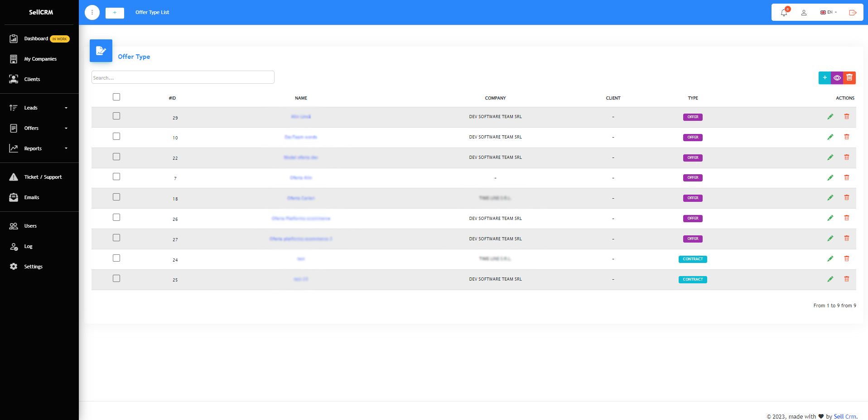Open My Companies from the sidebar
868x420 pixels.
40,59
